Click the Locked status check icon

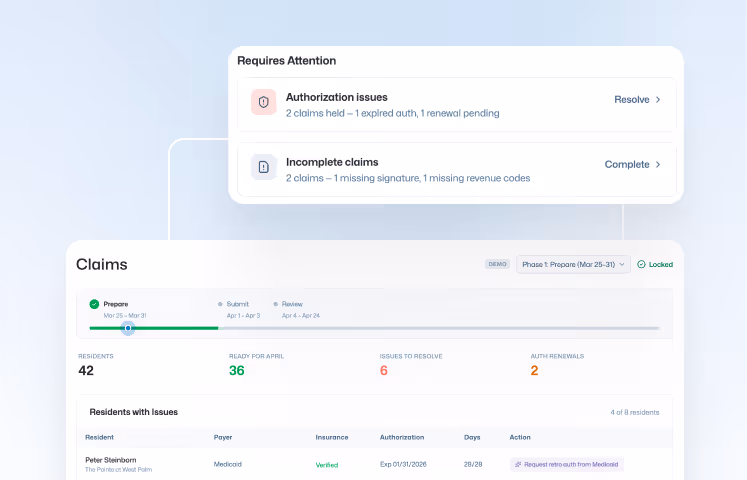click(x=641, y=264)
